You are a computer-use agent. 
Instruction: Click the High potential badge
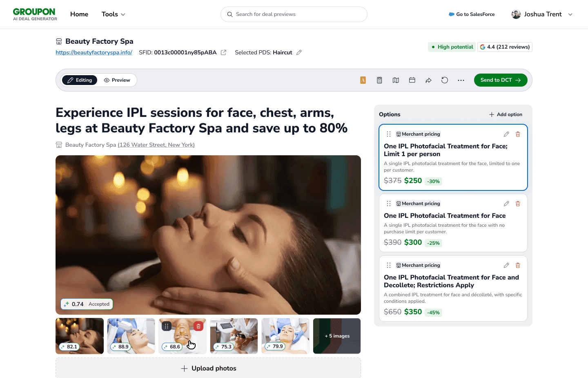point(452,47)
